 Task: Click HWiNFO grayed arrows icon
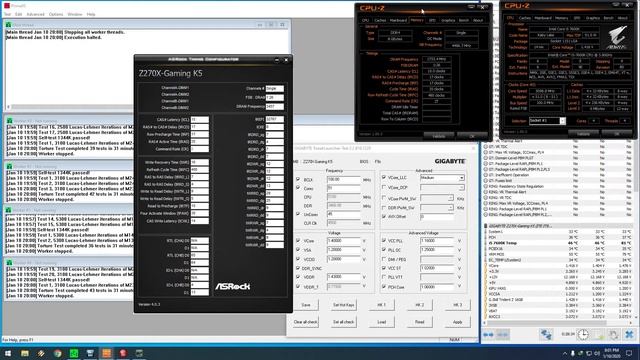(x=502, y=335)
